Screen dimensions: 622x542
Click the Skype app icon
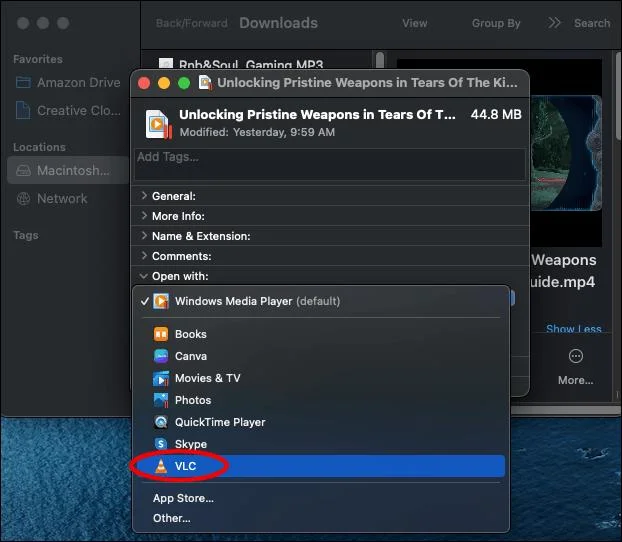tap(161, 444)
